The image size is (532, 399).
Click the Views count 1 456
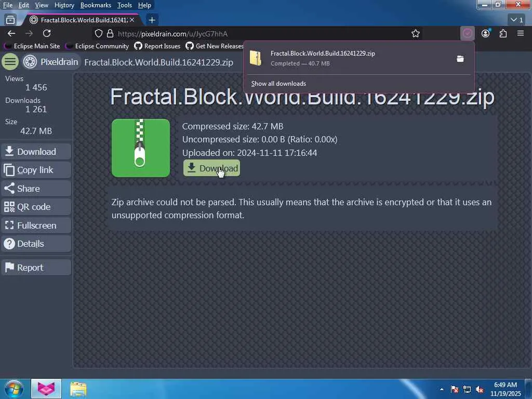(x=36, y=87)
